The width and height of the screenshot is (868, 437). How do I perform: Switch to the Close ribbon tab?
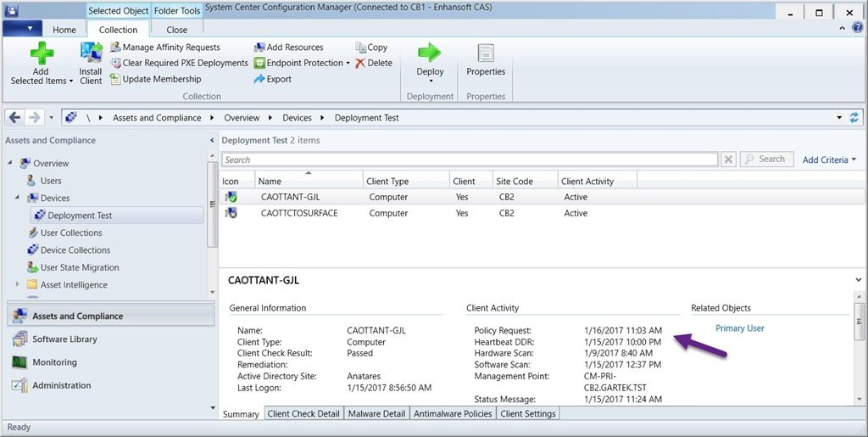pyautogui.click(x=176, y=30)
